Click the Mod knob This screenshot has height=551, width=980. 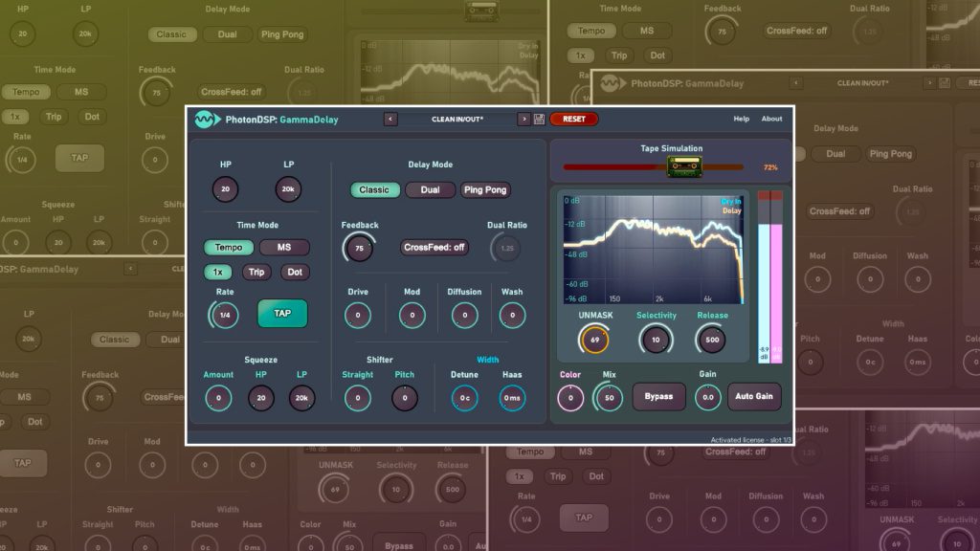coord(412,316)
